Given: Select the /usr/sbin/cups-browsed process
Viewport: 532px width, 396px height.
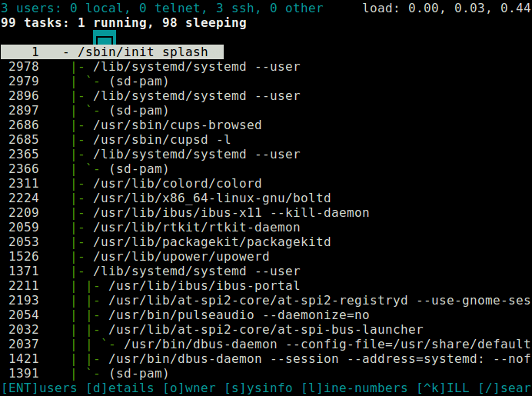Looking at the screenshot, I should click(x=177, y=125).
